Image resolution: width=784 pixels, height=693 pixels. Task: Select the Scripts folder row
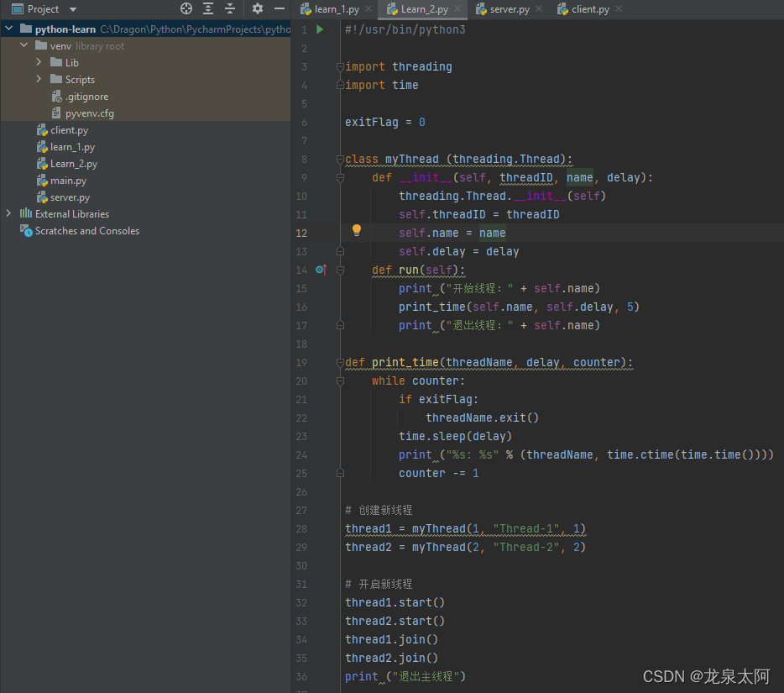point(145,80)
